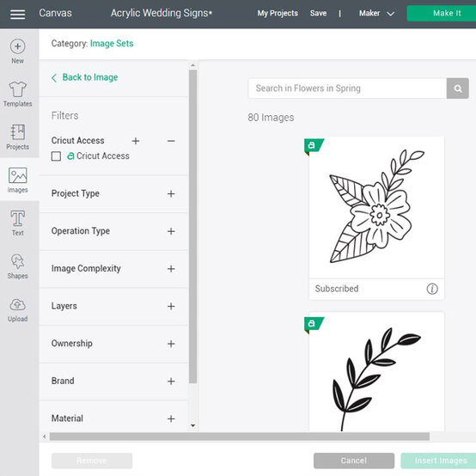476x476 pixels.
Task: Expand the Project Type filter
Action: point(171,193)
